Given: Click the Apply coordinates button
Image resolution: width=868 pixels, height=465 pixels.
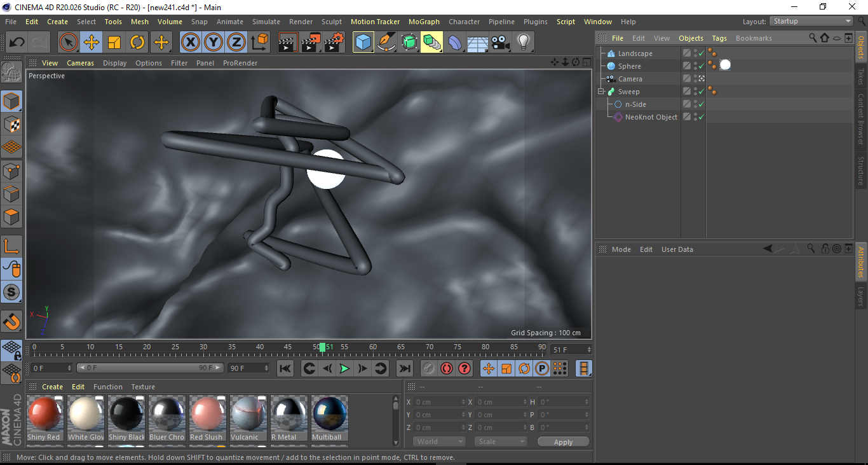Looking at the screenshot, I should pyautogui.click(x=563, y=441).
